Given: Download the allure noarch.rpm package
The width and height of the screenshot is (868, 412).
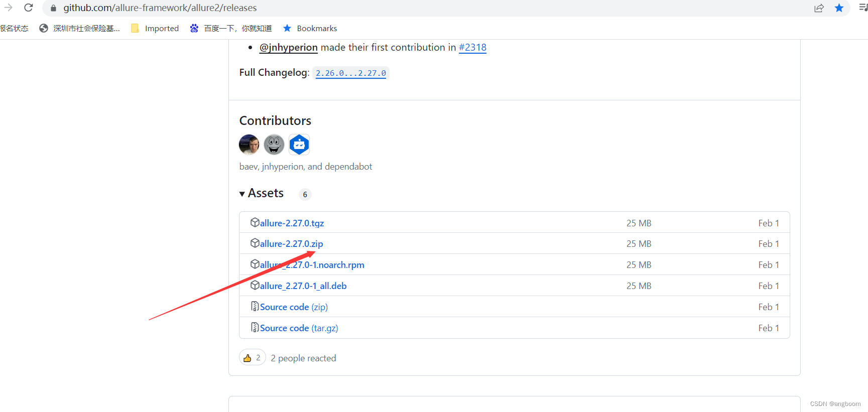Looking at the screenshot, I should (x=312, y=264).
